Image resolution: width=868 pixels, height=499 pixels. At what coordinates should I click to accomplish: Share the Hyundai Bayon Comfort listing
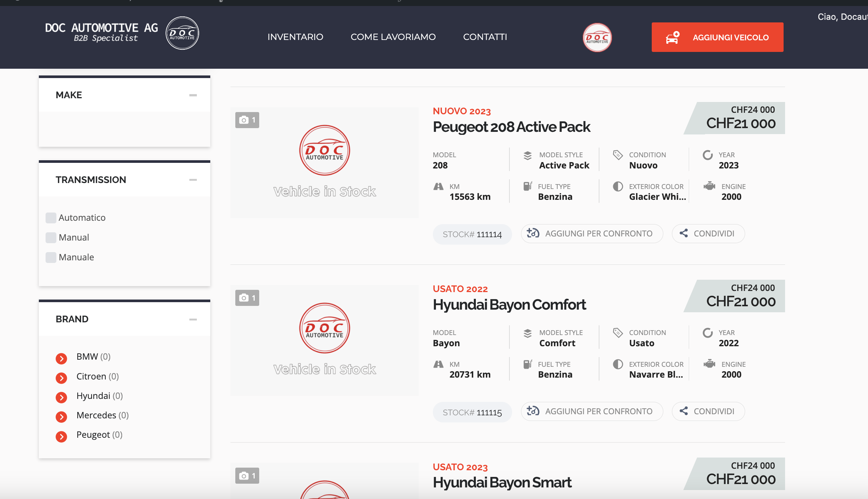(x=708, y=412)
